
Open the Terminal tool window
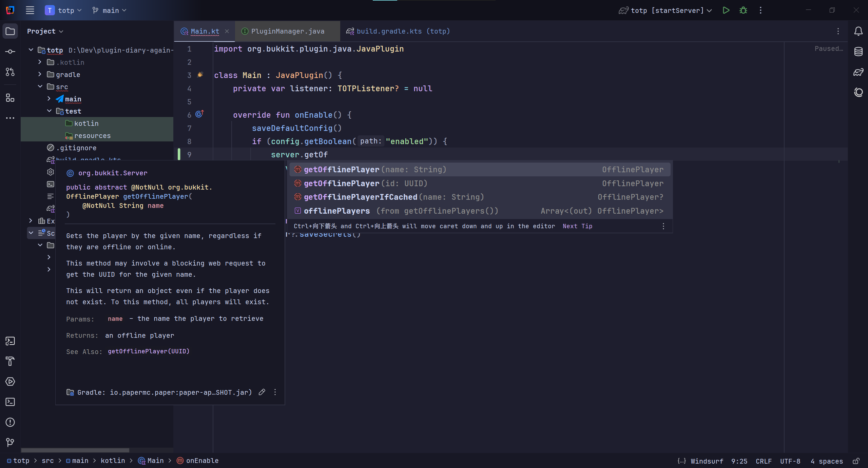(10, 402)
